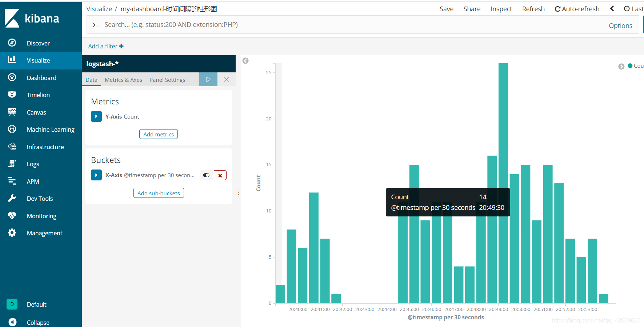Click the Add sub-buckets button
This screenshot has height=327, width=644.
[x=159, y=193]
